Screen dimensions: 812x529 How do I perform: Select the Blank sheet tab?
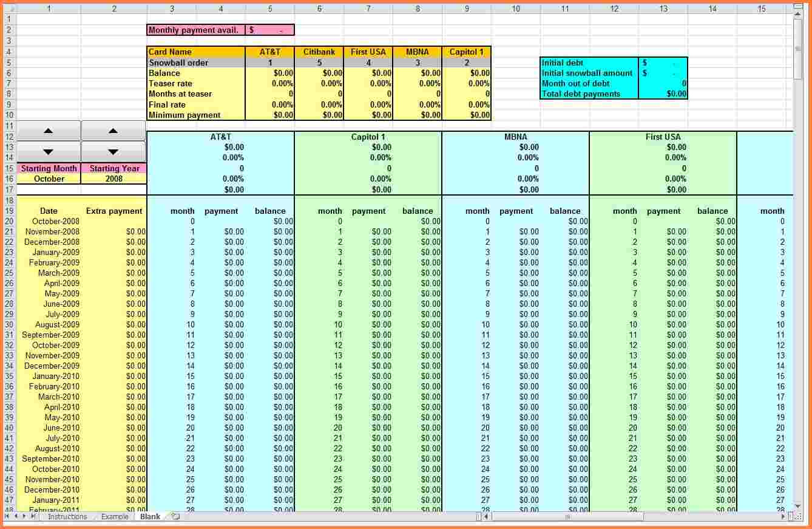150,517
